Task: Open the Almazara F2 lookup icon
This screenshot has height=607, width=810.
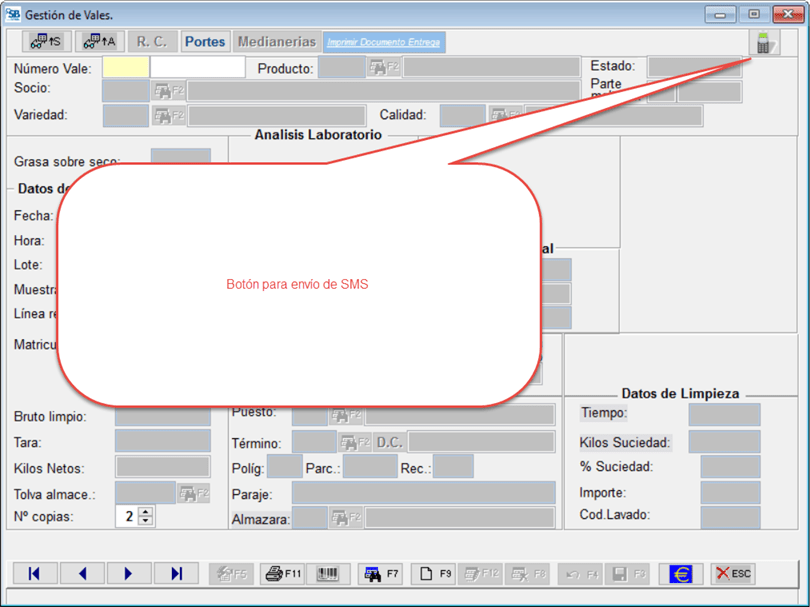Action: [x=346, y=518]
